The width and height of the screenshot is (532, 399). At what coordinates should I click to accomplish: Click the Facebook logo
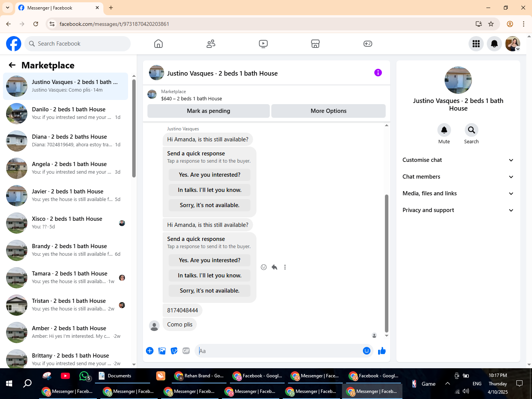14,44
